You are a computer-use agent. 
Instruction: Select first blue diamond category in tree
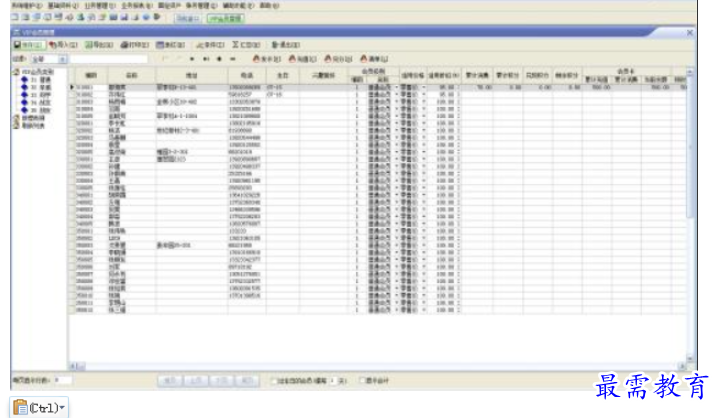[25, 80]
